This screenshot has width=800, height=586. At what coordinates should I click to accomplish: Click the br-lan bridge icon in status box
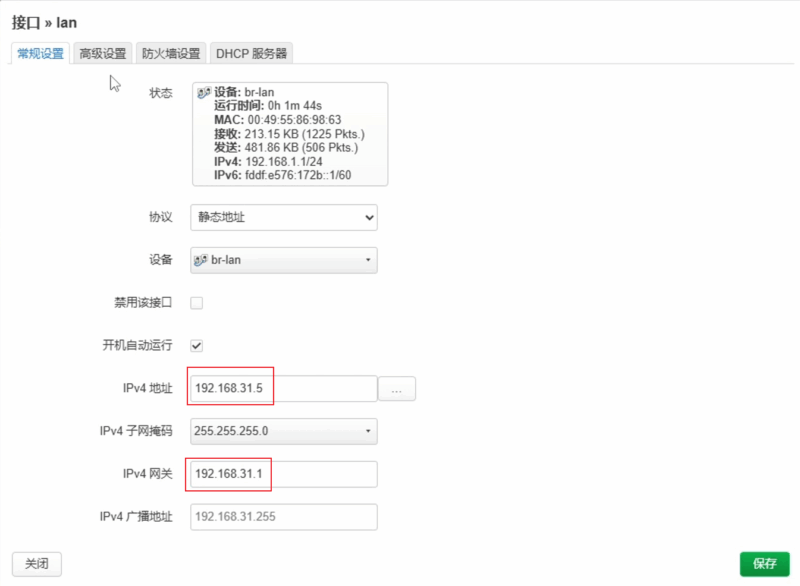pos(204,92)
